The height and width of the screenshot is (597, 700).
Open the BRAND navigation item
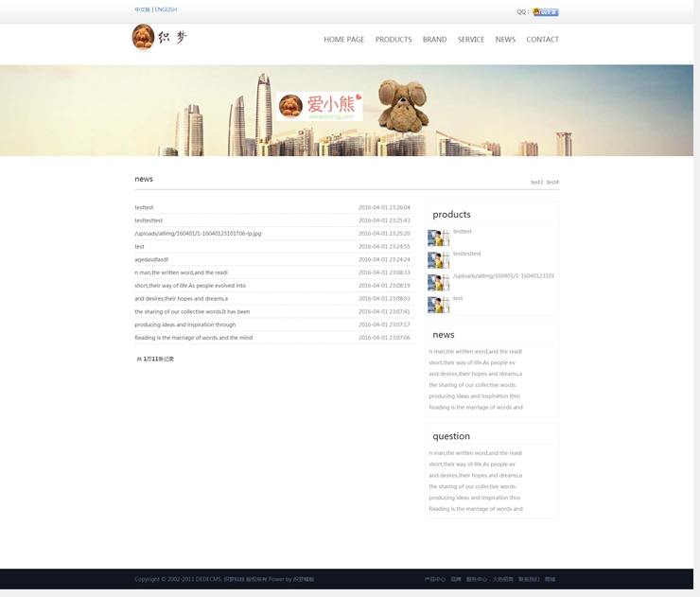434,40
